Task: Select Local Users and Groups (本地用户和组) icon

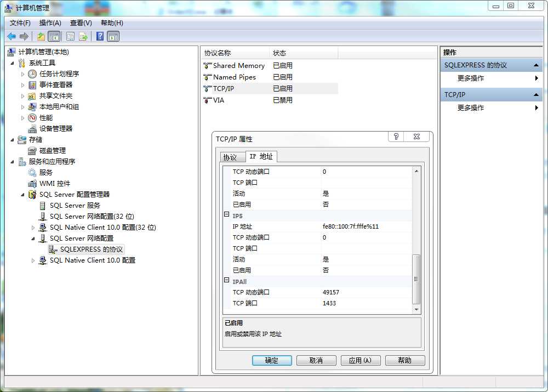Action: coord(32,107)
